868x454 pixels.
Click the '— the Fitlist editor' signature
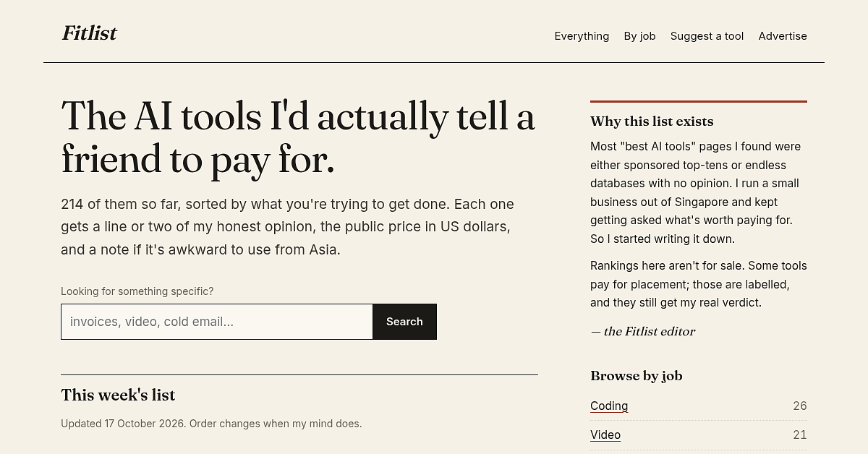pyautogui.click(x=643, y=332)
